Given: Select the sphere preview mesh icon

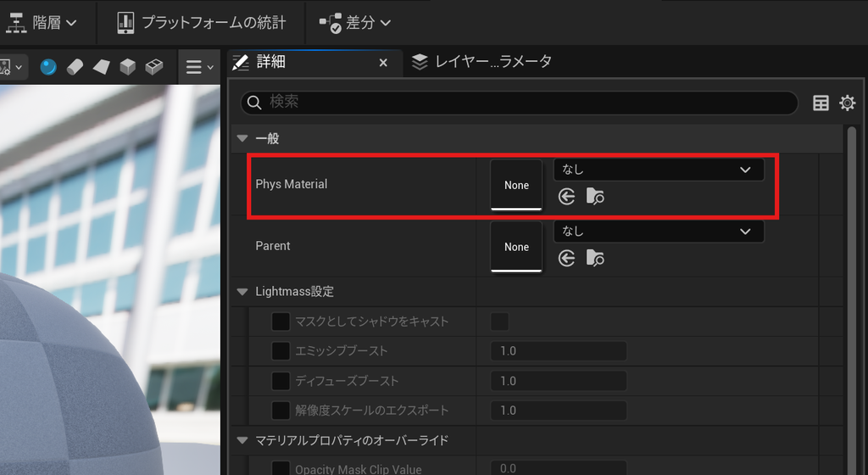Looking at the screenshot, I should coord(48,67).
